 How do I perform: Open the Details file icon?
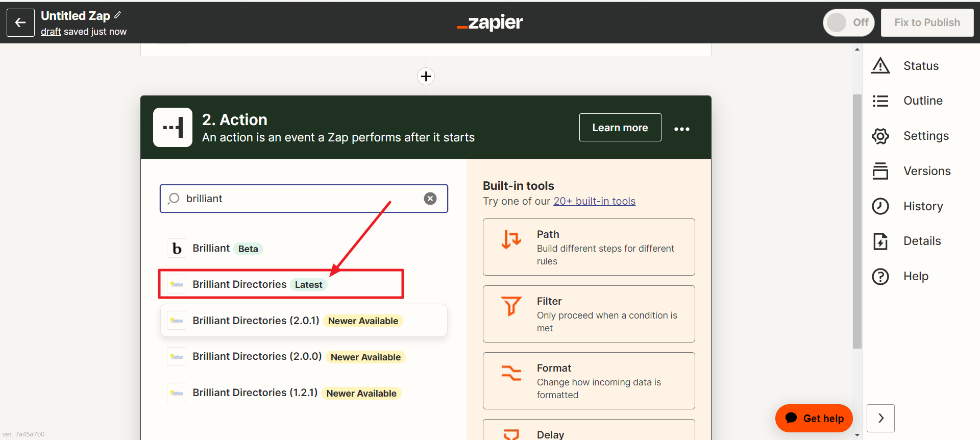(x=880, y=241)
